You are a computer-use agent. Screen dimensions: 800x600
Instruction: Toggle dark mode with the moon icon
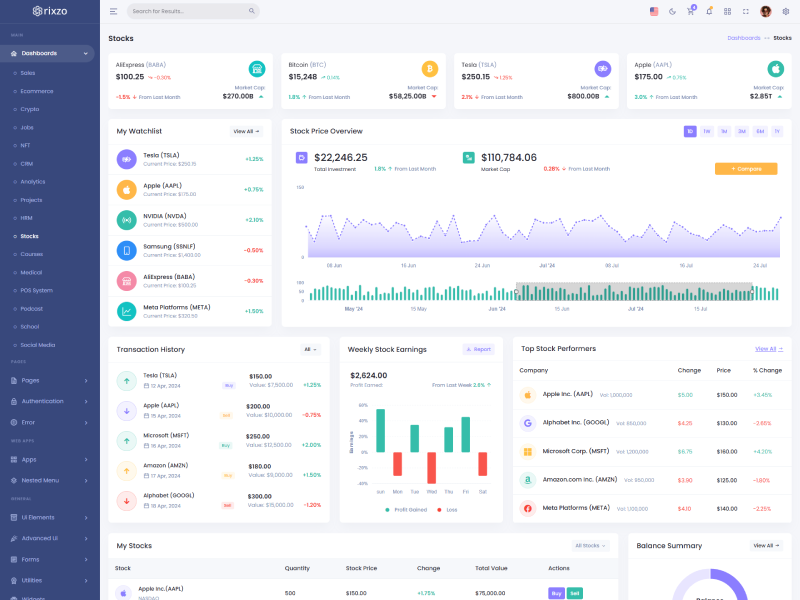(x=672, y=11)
